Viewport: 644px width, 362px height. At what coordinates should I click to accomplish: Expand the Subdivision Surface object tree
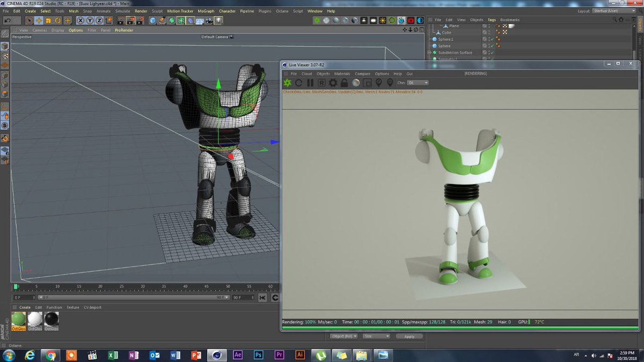click(x=429, y=53)
